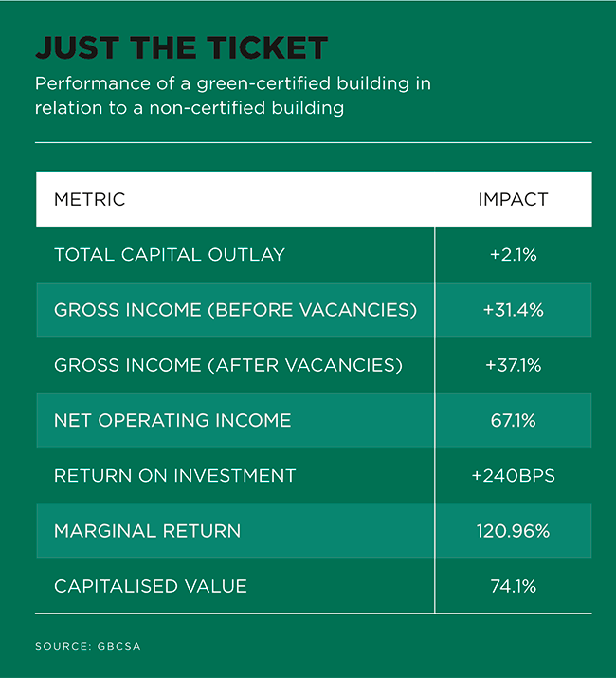Select GROSS INCOME (BEFORE VACANCIES) row label
Image resolution: width=616 pixels, height=678 pixels.
236,310
